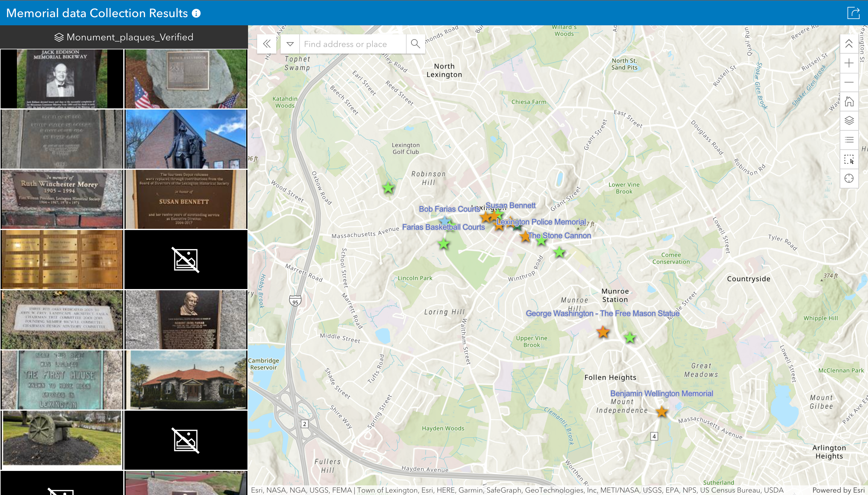Open the share icon in header
The width and height of the screenshot is (868, 495).
pos(853,13)
